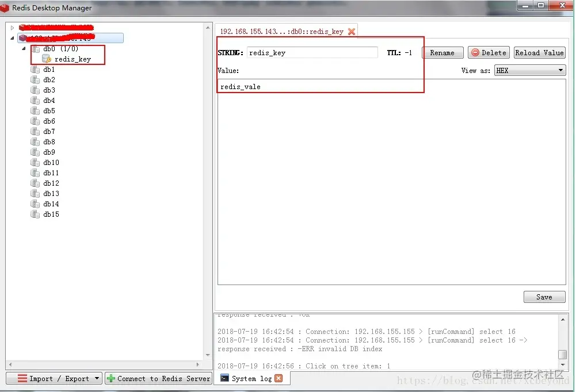Click the Delete key button
Viewport: 576px width, 392px height.
pos(489,52)
